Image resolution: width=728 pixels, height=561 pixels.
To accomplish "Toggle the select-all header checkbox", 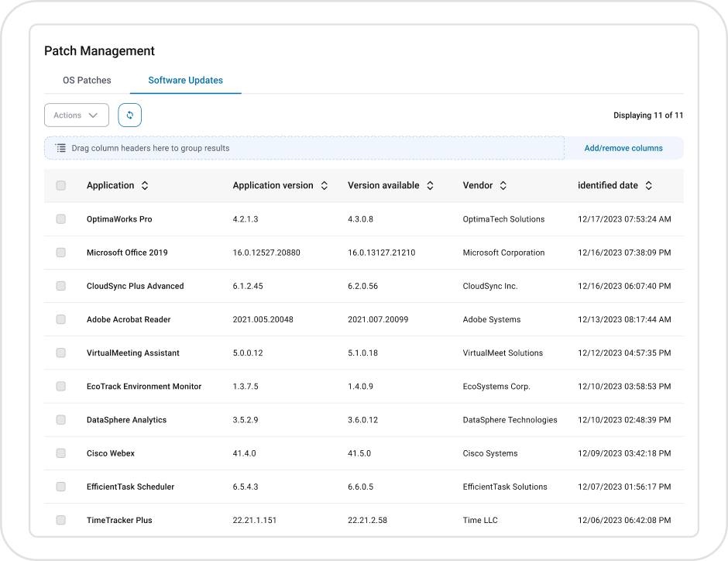I will [61, 186].
